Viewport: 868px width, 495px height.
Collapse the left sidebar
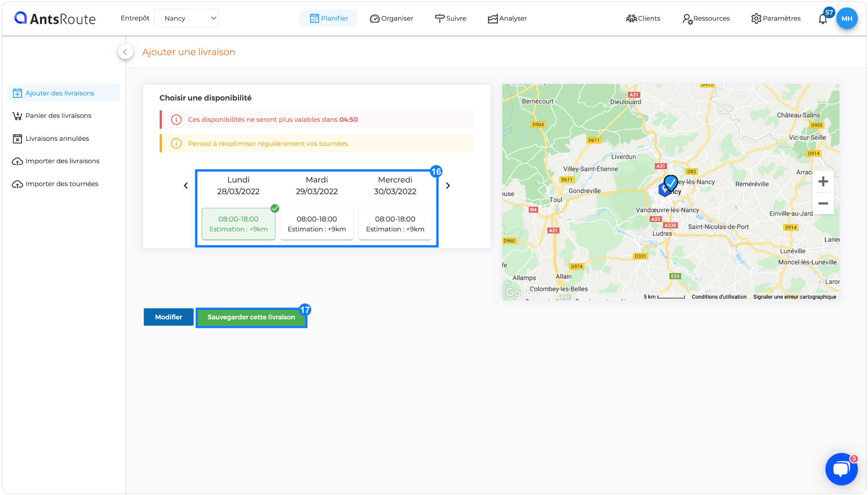[x=125, y=52]
